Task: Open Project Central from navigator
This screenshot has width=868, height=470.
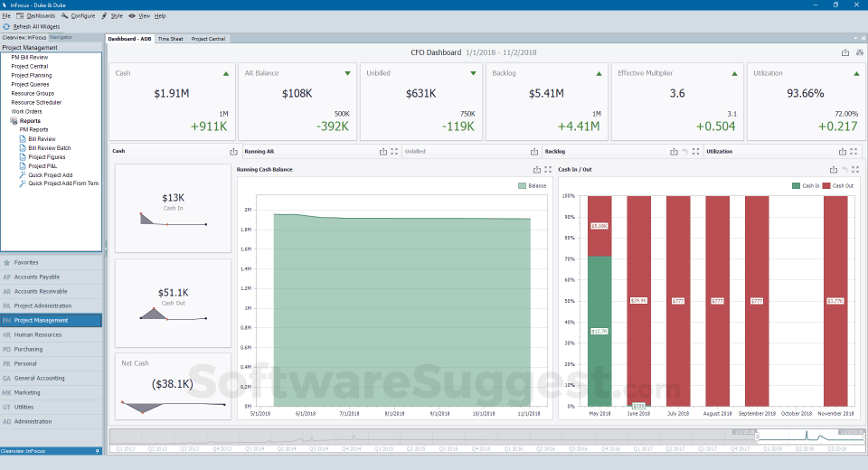Action: point(30,66)
